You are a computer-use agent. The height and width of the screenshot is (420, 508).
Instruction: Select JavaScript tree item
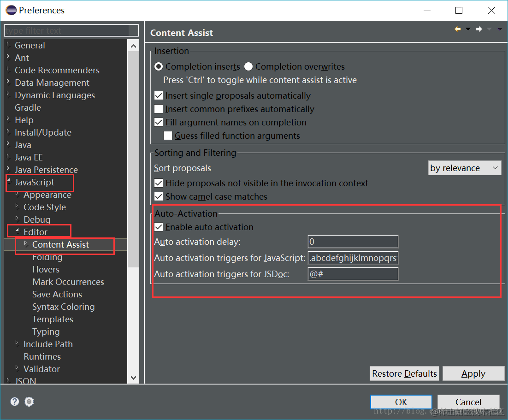[x=35, y=182]
